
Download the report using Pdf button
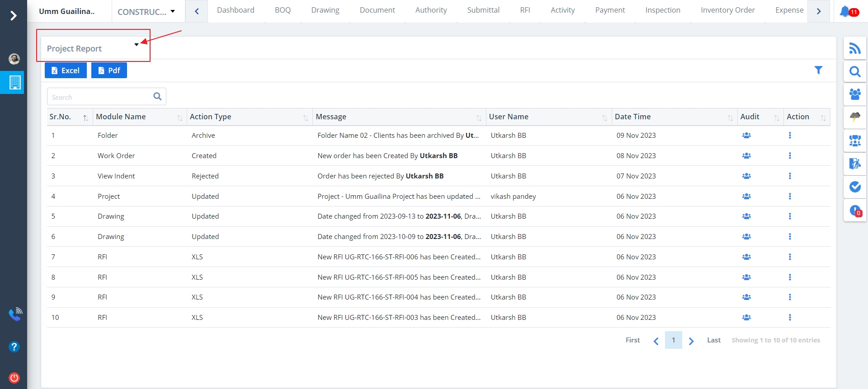(109, 70)
